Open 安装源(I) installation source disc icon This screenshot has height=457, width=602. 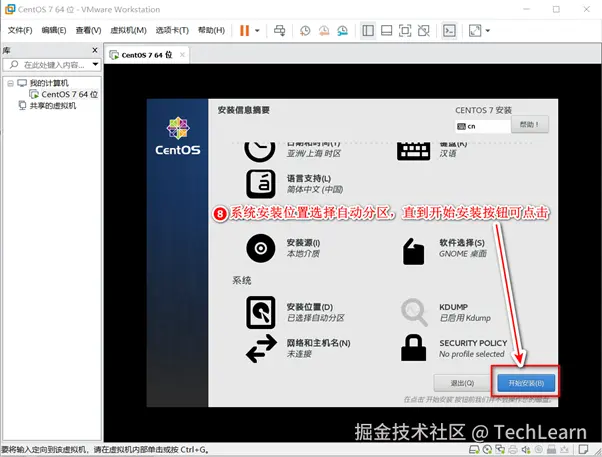(261, 248)
